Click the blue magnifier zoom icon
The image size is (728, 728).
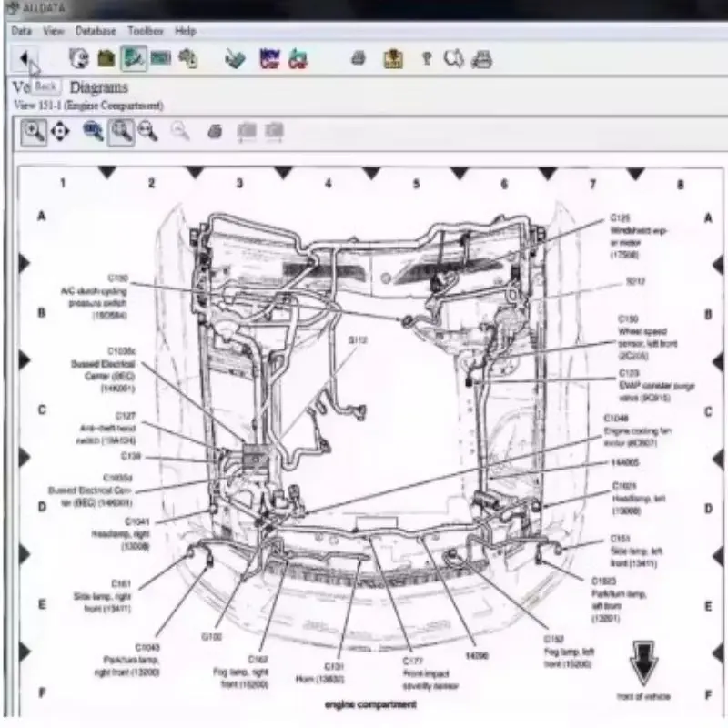pos(93,131)
